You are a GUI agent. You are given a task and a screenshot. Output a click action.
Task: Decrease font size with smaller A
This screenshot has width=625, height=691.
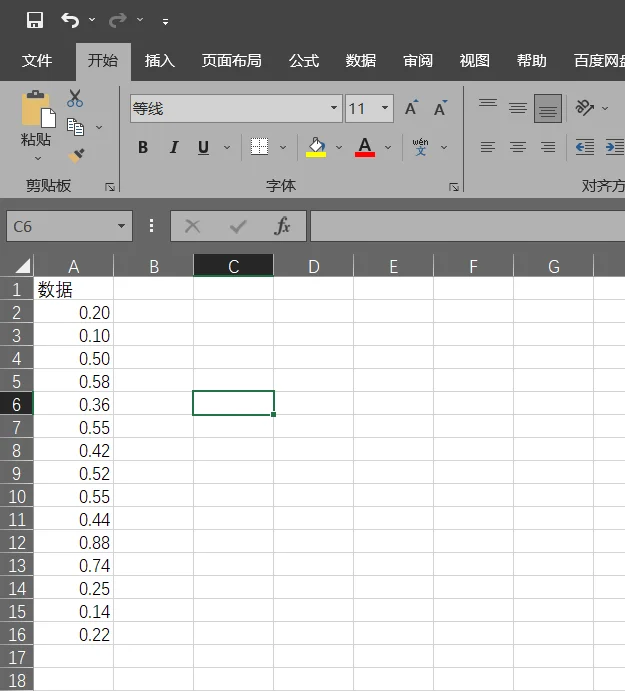440,108
